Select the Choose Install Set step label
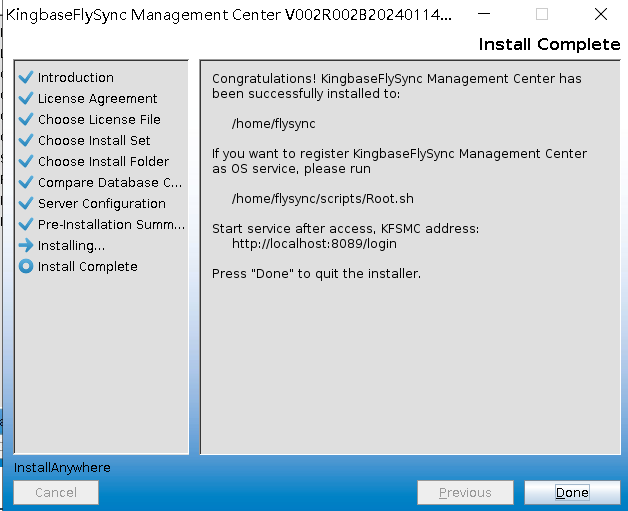628x511 pixels. point(94,141)
